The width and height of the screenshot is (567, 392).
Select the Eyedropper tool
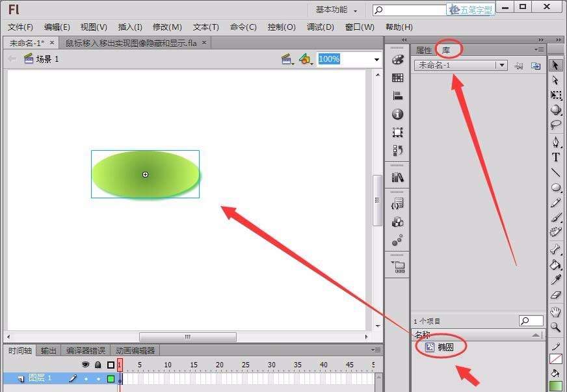(556, 280)
